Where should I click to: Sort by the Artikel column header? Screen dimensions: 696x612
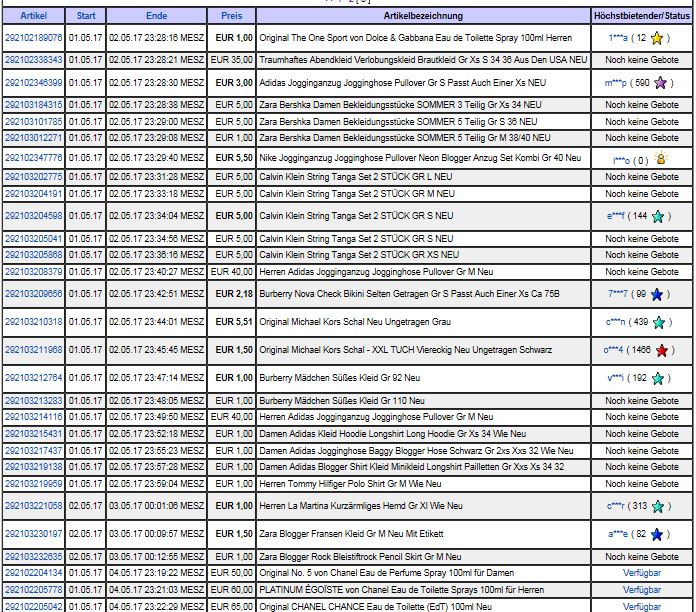[x=33, y=16]
